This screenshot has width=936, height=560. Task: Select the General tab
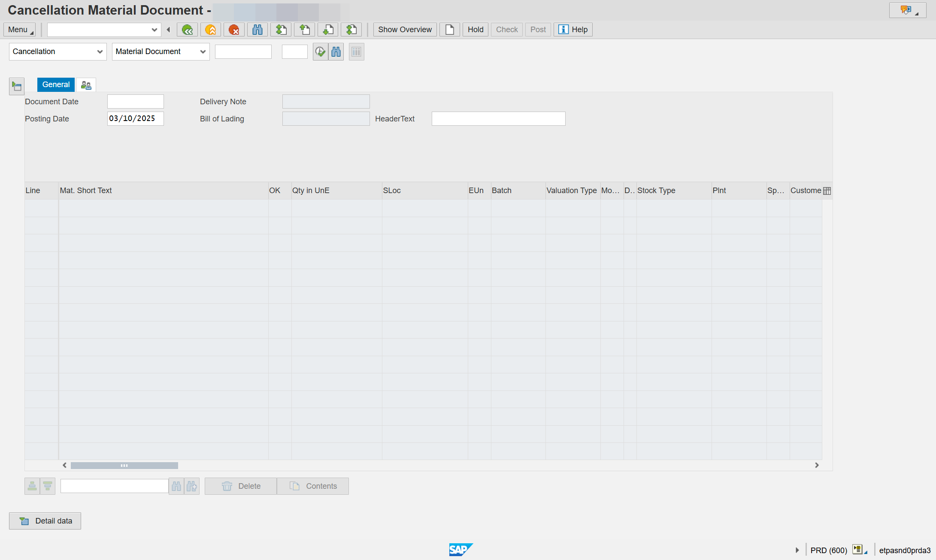point(56,85)
